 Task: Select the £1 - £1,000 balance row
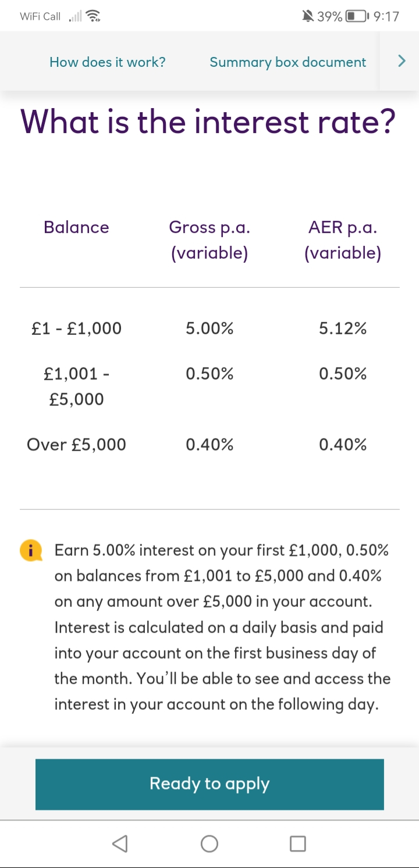76,328
